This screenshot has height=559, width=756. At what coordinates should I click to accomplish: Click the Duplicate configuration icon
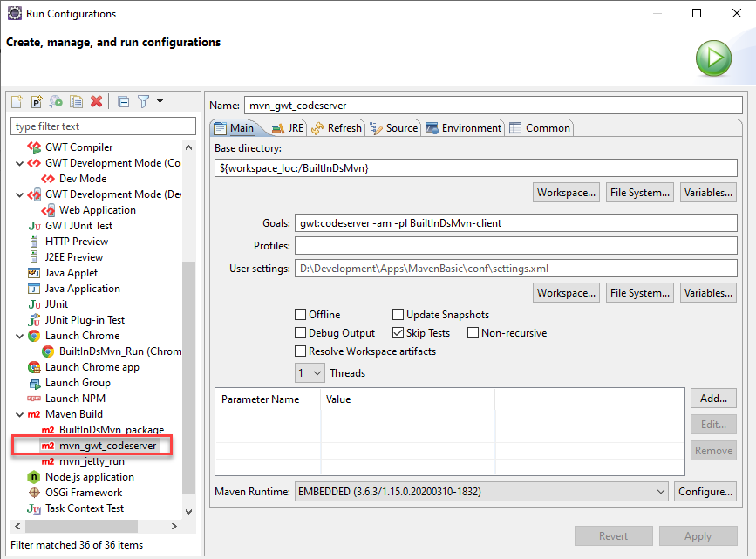[77, 102]
